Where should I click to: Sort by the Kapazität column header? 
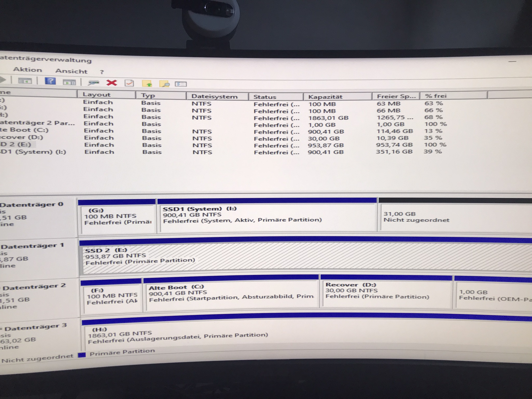pos(325,97)
